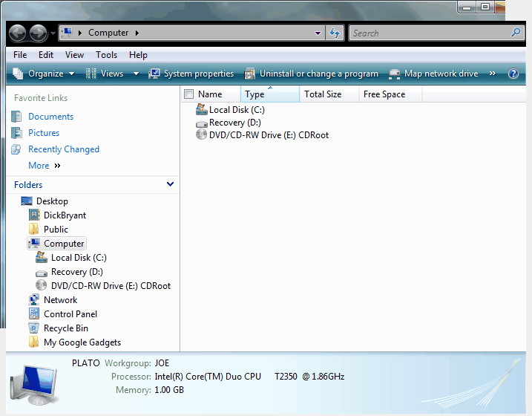
Task: Sort by Total Size column
Action: pyautogui.click(x=329, y=94)
